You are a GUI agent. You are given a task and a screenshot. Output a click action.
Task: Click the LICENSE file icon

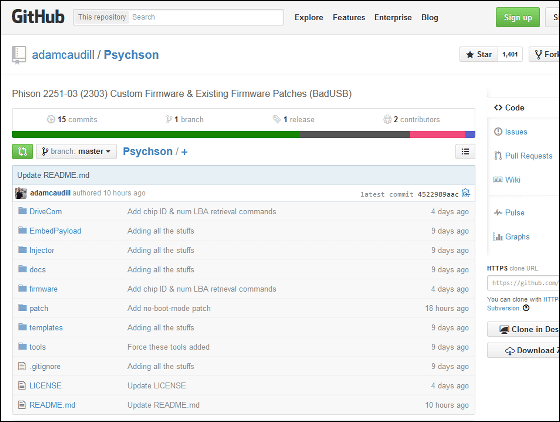(22, 385)
